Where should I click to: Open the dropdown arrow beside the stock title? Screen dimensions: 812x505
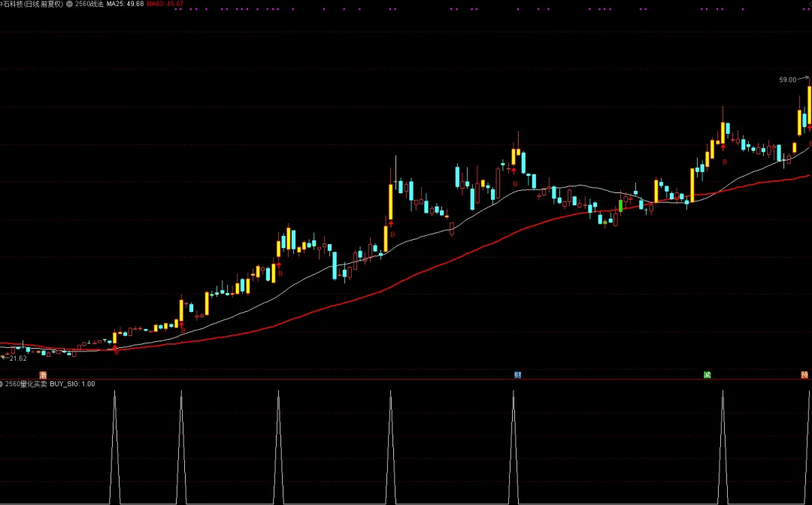pyautogui.click(x=69, y=4)
